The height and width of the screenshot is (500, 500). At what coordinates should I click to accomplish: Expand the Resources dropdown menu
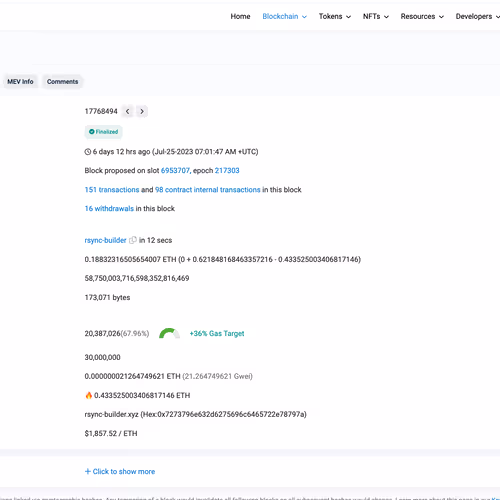point(422,16)
